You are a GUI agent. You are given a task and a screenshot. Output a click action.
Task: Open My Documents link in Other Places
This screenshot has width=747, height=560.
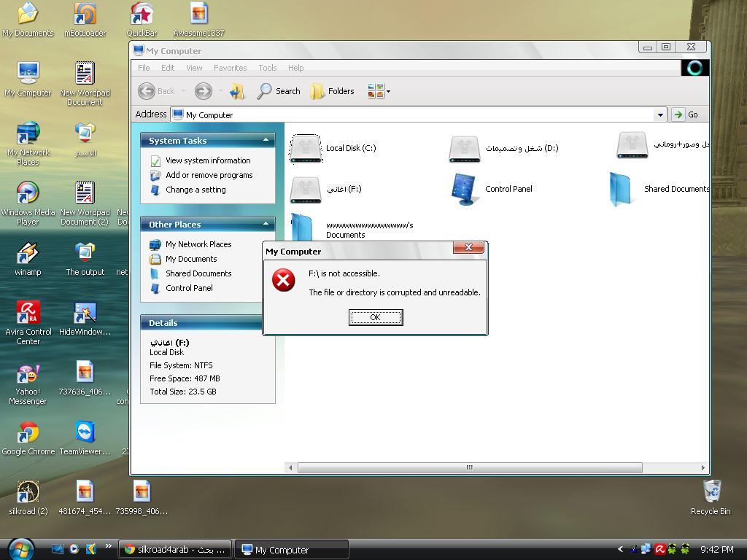click(x=191, y=259)
